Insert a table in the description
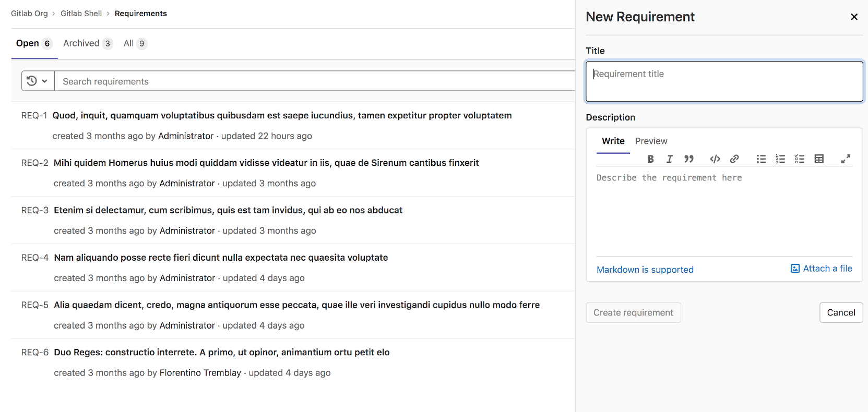 (x=819, y=159)
